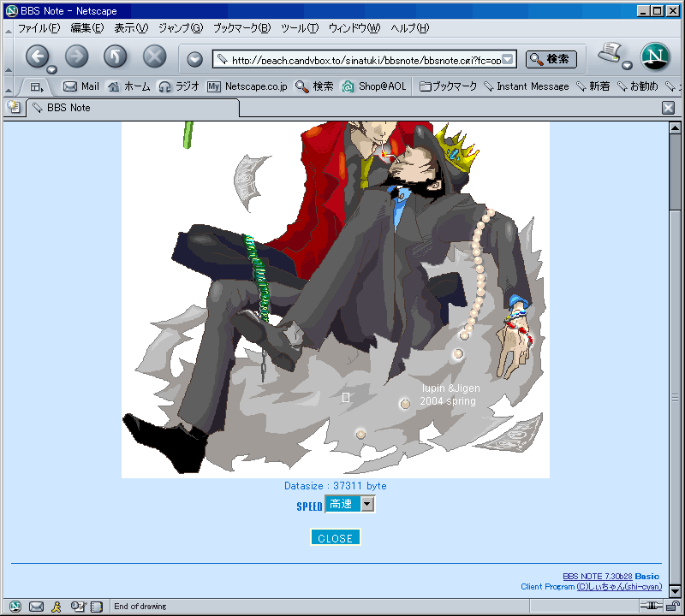Open the ブックマーク folder on the personal toolbar
685x616 pixels.
pyautogui.click(x=448, y=86)
